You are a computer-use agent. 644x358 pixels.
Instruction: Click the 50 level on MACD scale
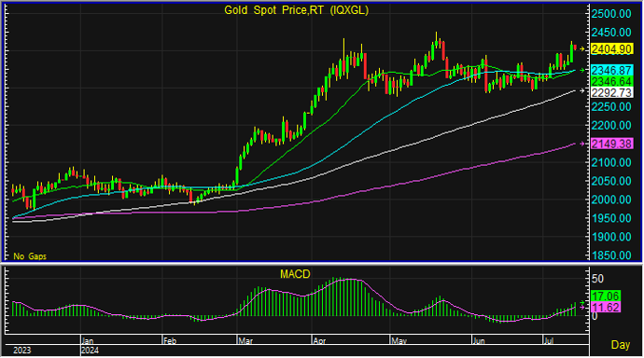[x=597, y=279]
